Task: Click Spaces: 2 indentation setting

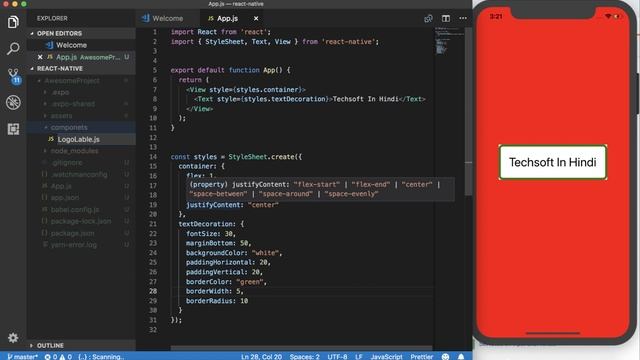Action: point(304,357)
